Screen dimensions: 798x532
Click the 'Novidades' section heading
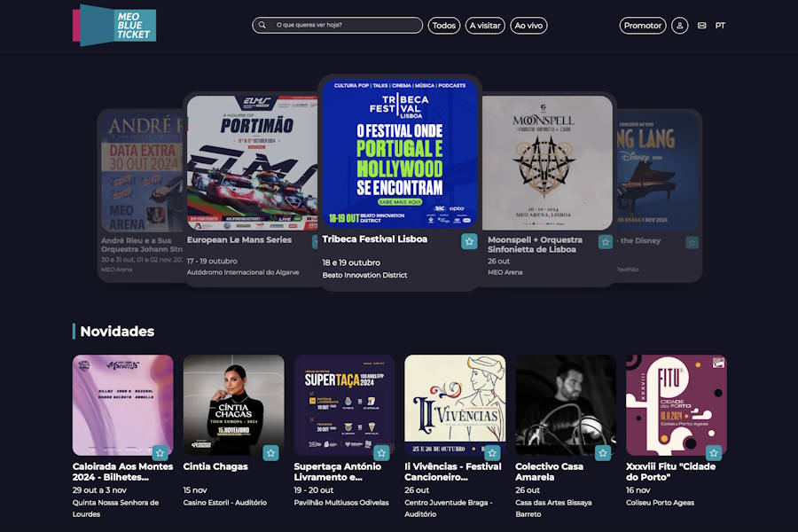pos(117,332)
